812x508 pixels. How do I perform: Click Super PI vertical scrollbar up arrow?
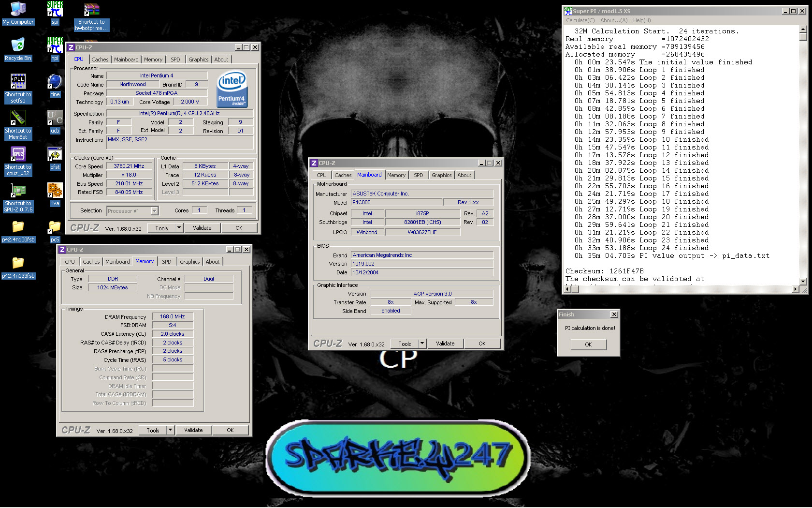coord(803,29)
